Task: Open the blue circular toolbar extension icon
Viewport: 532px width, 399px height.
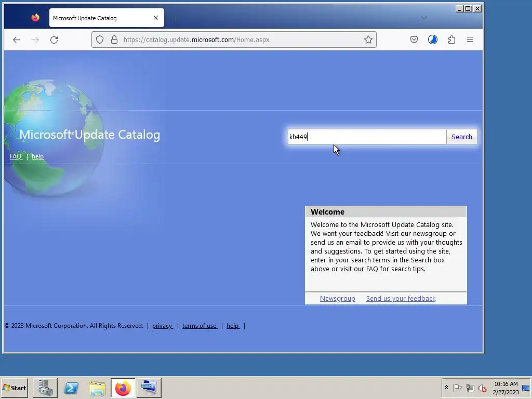Action: [433, 39]
